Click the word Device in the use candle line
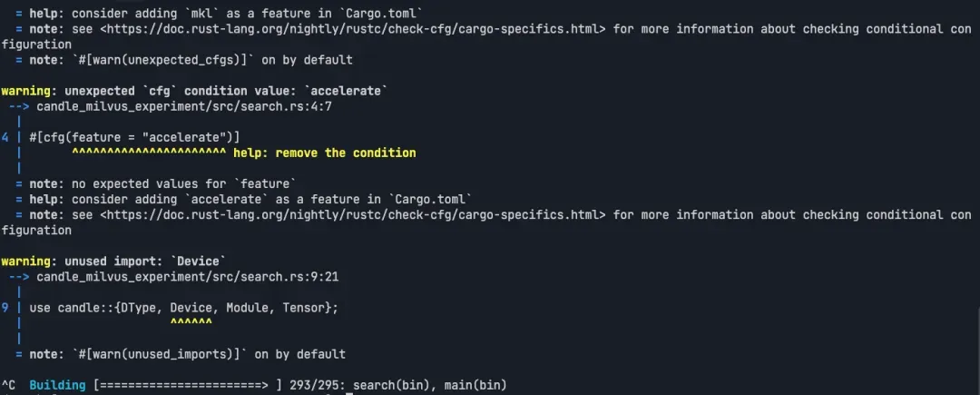 coord(191,308)
